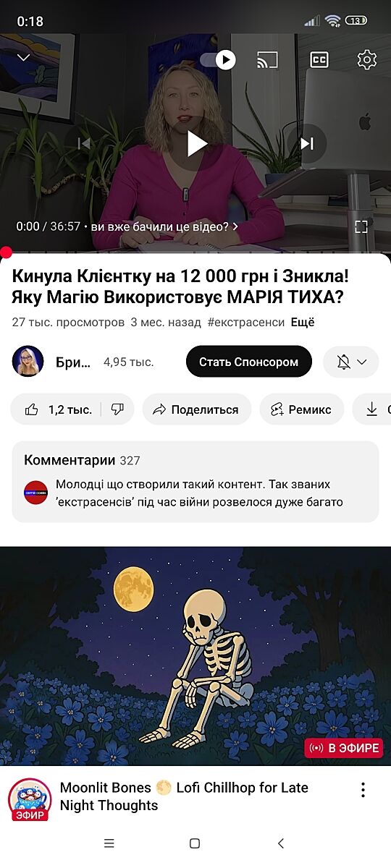
Task: Open the Moonlit Bones live thumbnail
Action: (195, 656)
